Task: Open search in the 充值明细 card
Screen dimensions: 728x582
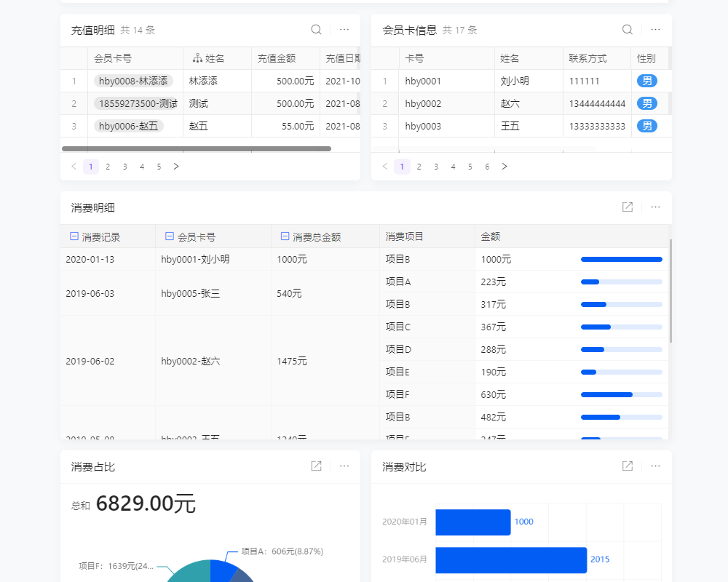Action: point(316,29)
